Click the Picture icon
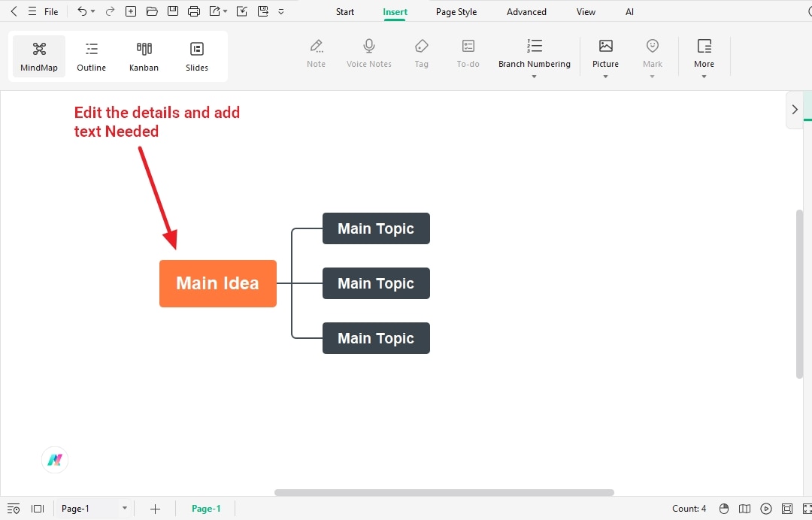 click(605, 46)
